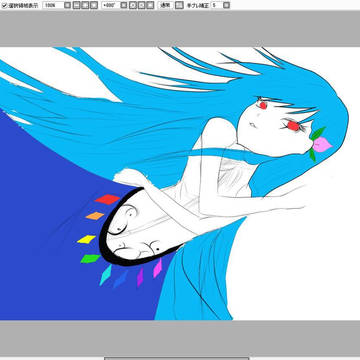Rotate the canvas clockwise
Screen dimensions: 360x360
141,5
